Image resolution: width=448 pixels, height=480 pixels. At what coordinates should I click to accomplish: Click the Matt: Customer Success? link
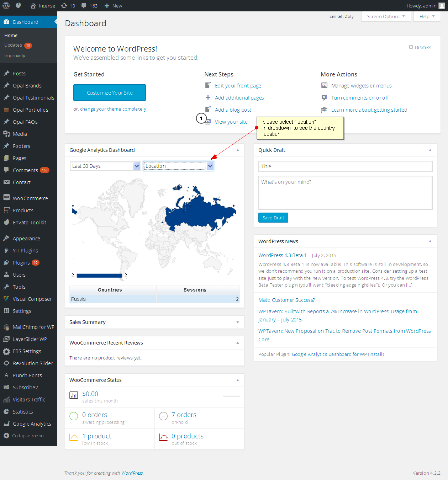(x=286, y=300)
